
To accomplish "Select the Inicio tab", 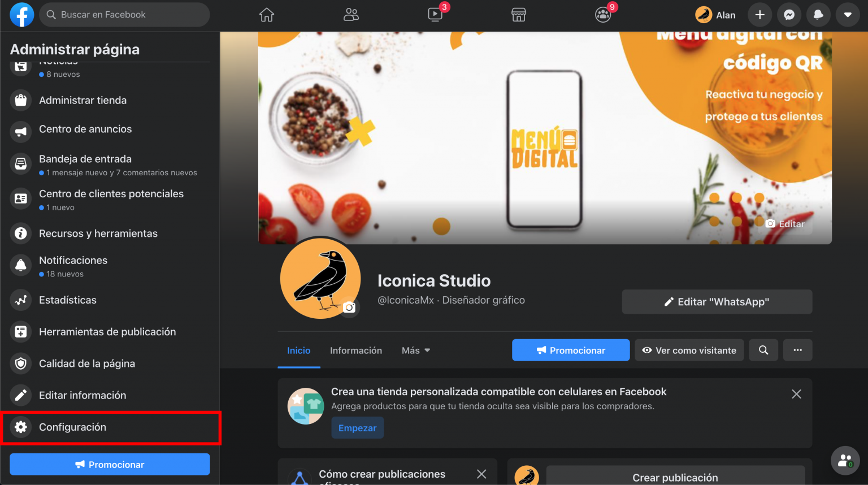I will pos(299,350).
